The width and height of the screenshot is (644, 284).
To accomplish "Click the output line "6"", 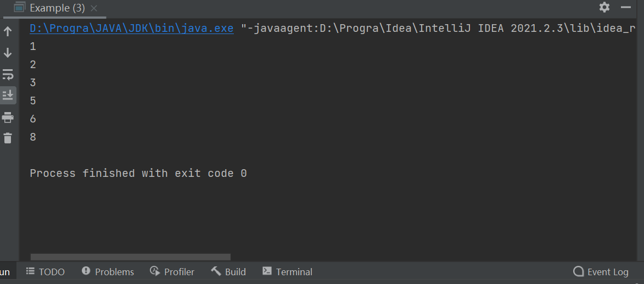I will coord(33,119).
